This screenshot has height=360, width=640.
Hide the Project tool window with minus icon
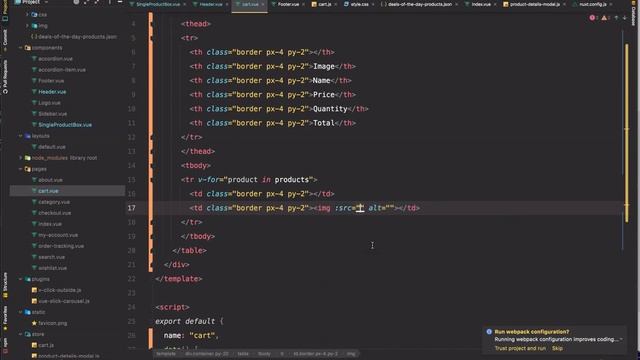120,2
